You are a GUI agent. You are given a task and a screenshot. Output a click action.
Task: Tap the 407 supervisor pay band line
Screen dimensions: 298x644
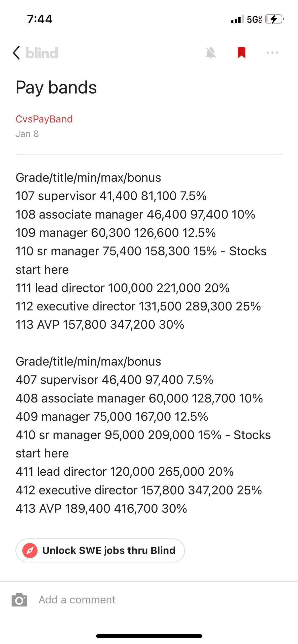tap(114, 380)
